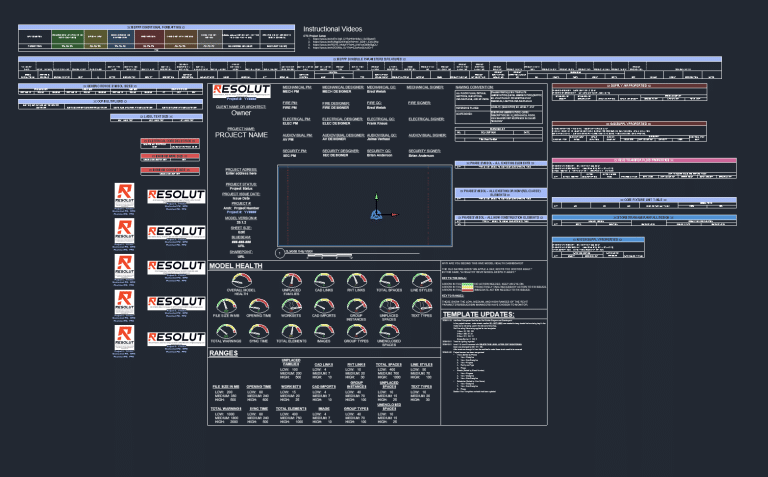Screen dimensions: 768x477
Task: Click the MODEL HEALTH section title
Action: 236,266
